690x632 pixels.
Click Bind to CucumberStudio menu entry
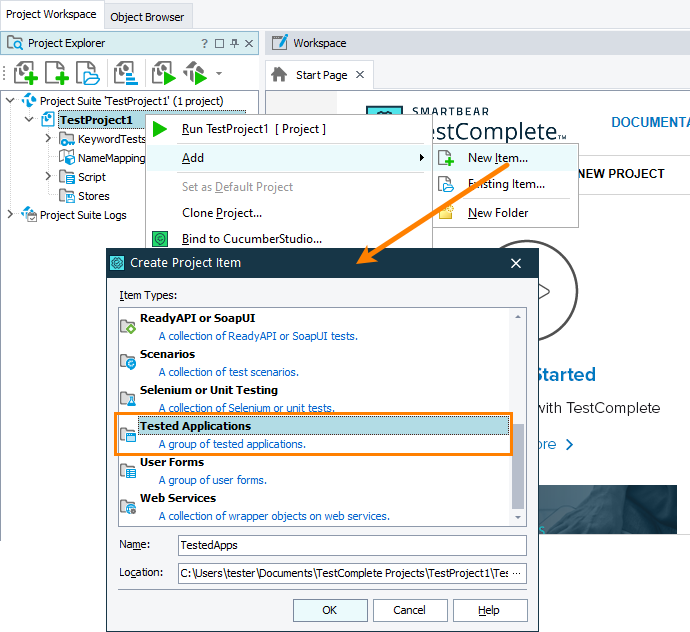pos(252,239)
